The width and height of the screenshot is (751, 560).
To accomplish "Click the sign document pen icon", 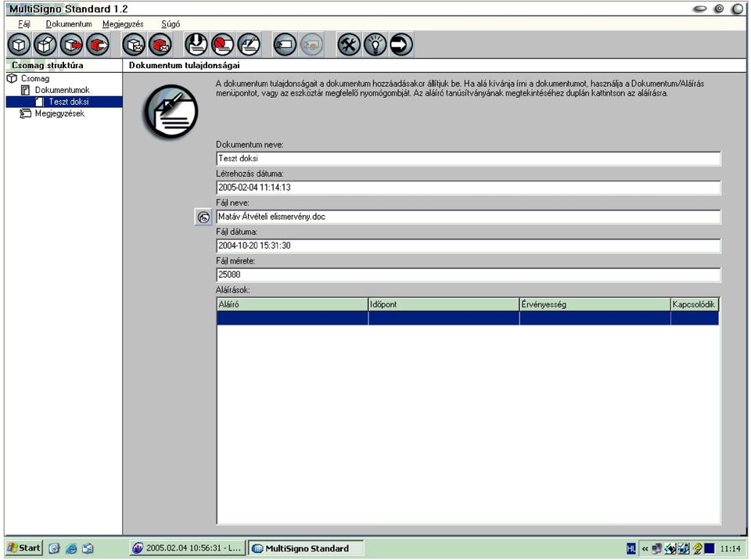I will [x=249, y=45].
